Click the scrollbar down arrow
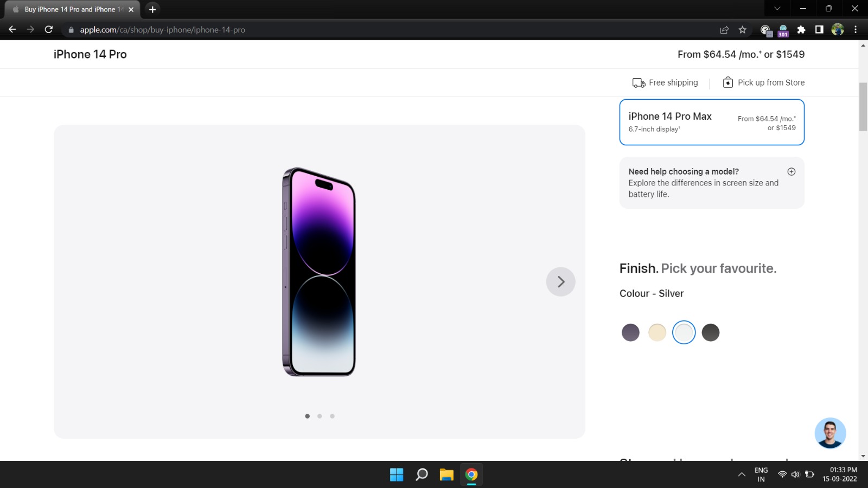 pyautogui.click(x=863, y=457)
